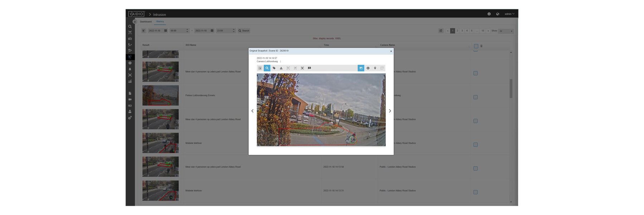Click the Search button

(x=244, y=31)
